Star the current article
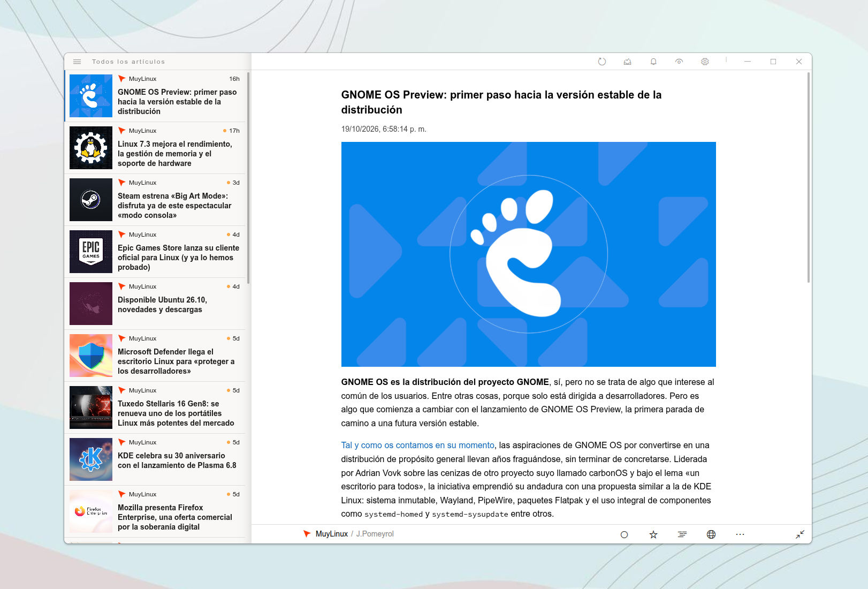This screenshot has height=589, width=868. pyautogui.click(x=653, y=534)
